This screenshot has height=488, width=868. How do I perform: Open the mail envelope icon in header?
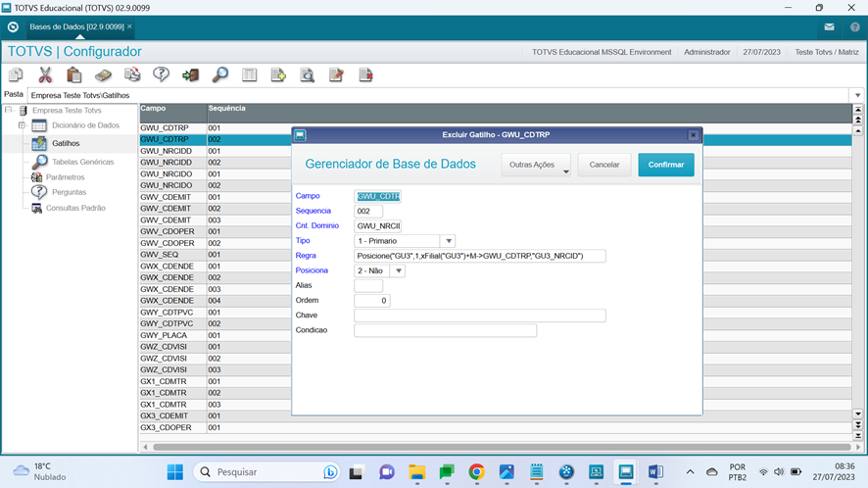(829, 26)
